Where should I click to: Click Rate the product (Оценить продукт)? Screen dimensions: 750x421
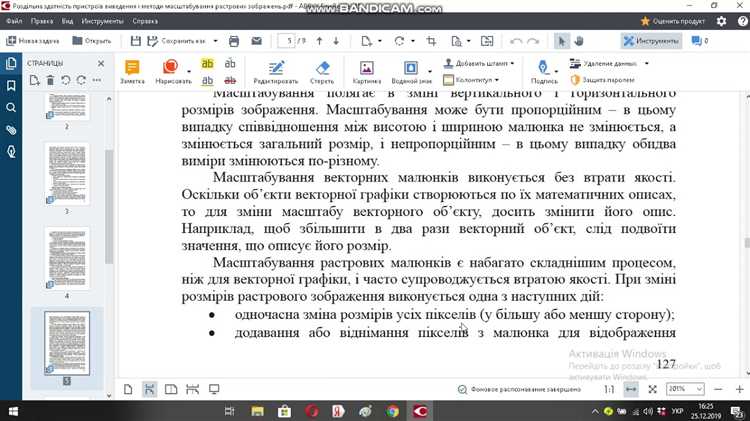(673, 21)
